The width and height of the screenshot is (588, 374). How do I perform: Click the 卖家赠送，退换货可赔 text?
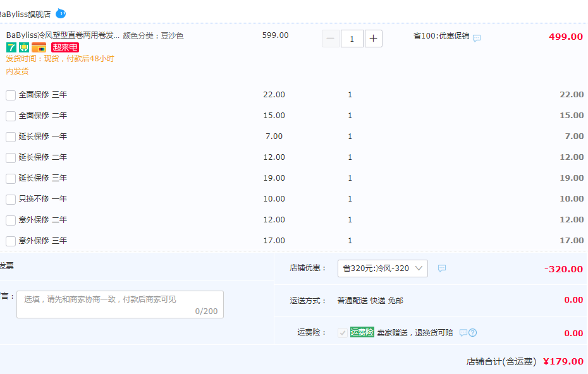tap(415, 333)
